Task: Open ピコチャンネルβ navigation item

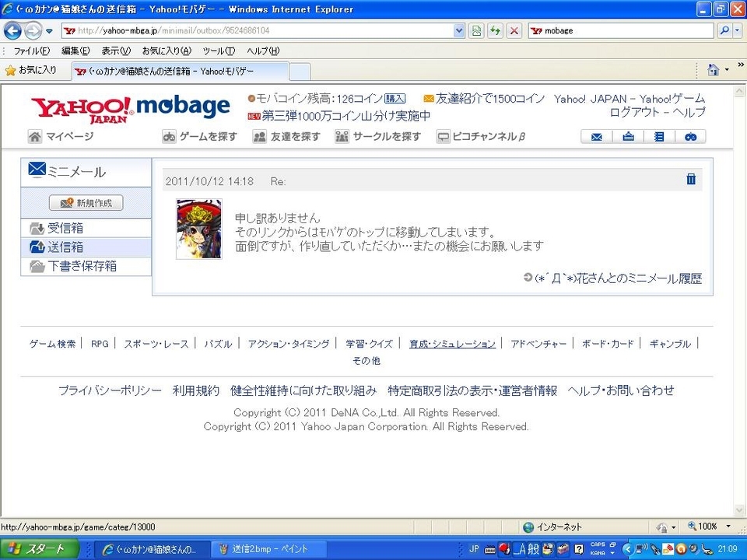Action: 481,137
